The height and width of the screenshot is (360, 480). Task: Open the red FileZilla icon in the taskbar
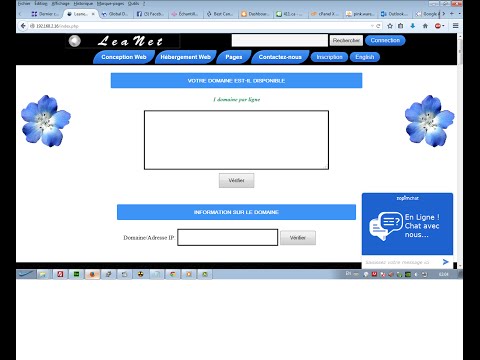[x=60, y=274]
